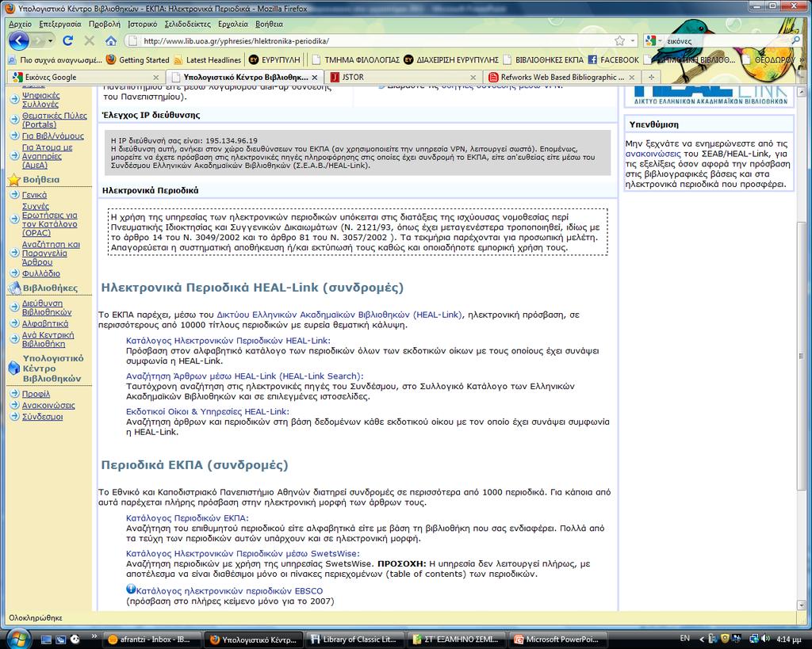Open Κατάλογος Ηλεκτρονικών Περιοδικών HEAL-Link link
Viewport: 812px width, 649px height.
click(x=228, y=341)
